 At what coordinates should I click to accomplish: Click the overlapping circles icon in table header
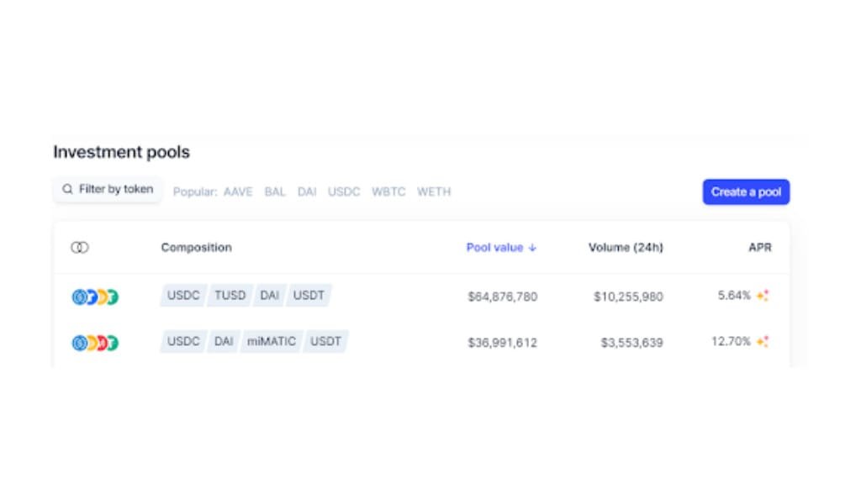[80, 248]
